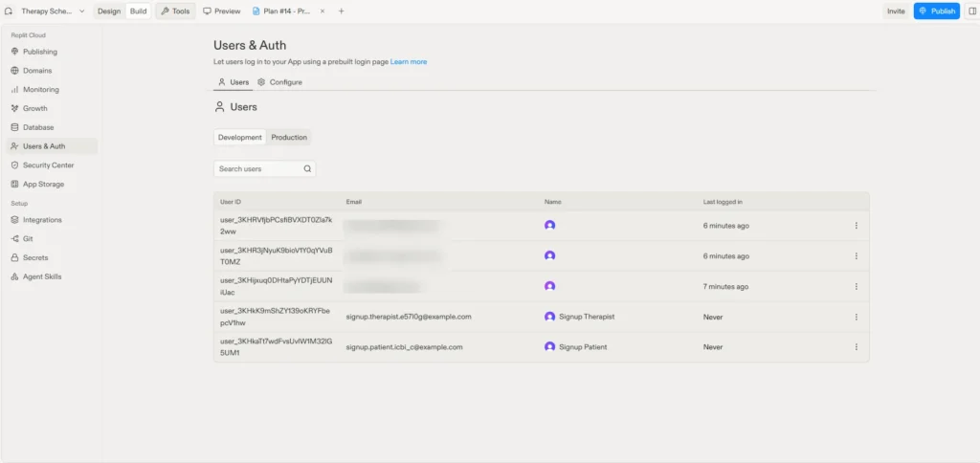Open Publishing in the sidebar
The width and height of the screenshot is (980, 463).
[52, 52]
